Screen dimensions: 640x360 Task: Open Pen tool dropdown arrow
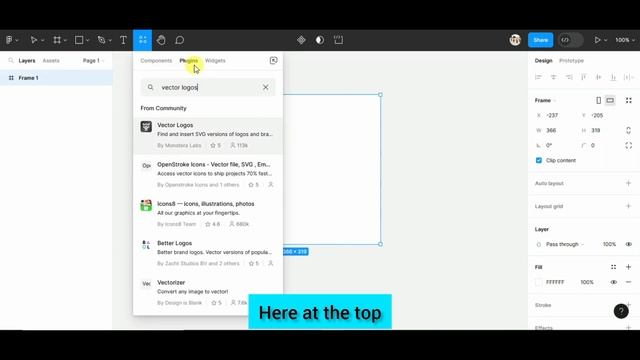pyautogui.click(x=110, y=40)
